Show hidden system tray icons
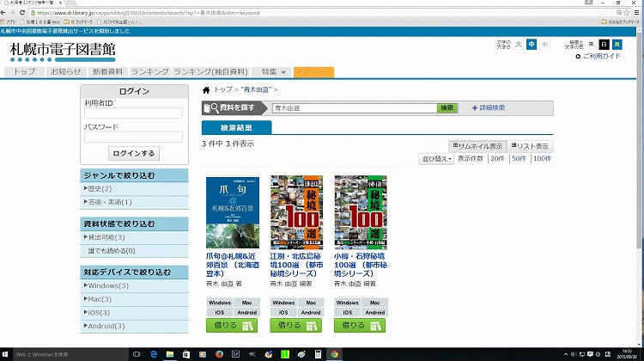 (566, 354)
